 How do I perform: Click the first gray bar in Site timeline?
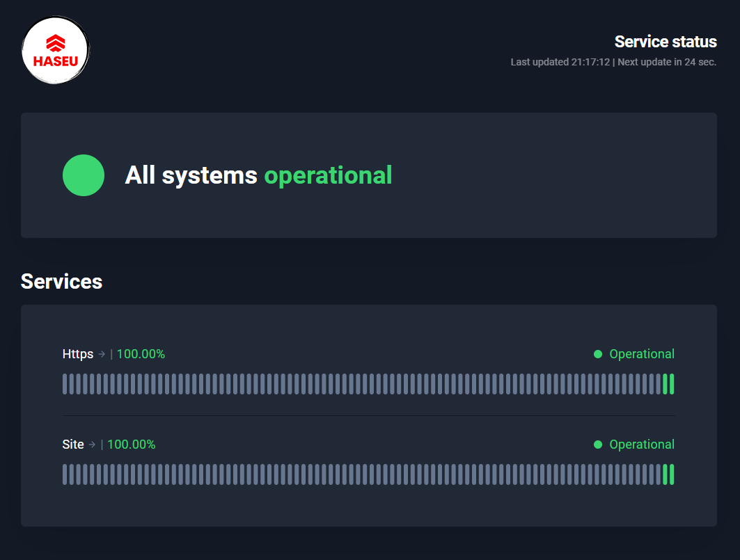click(65, 474)
